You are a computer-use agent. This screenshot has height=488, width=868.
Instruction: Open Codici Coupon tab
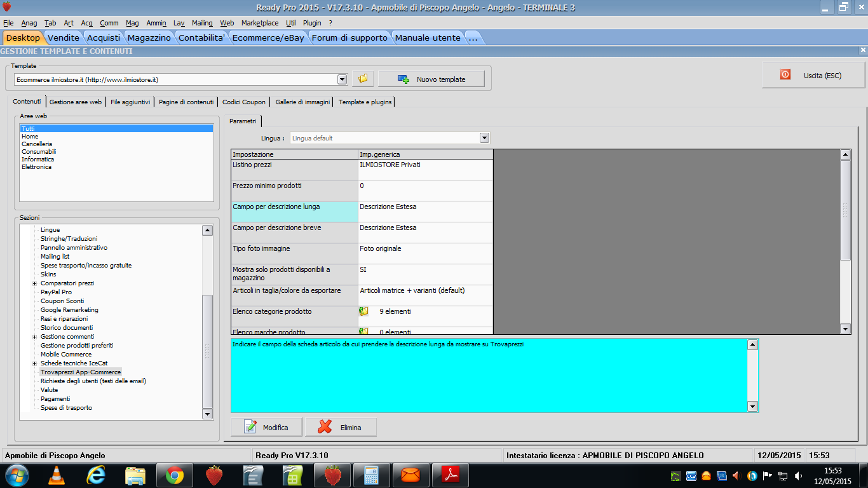pyautogui.click(x=244, y=102)
